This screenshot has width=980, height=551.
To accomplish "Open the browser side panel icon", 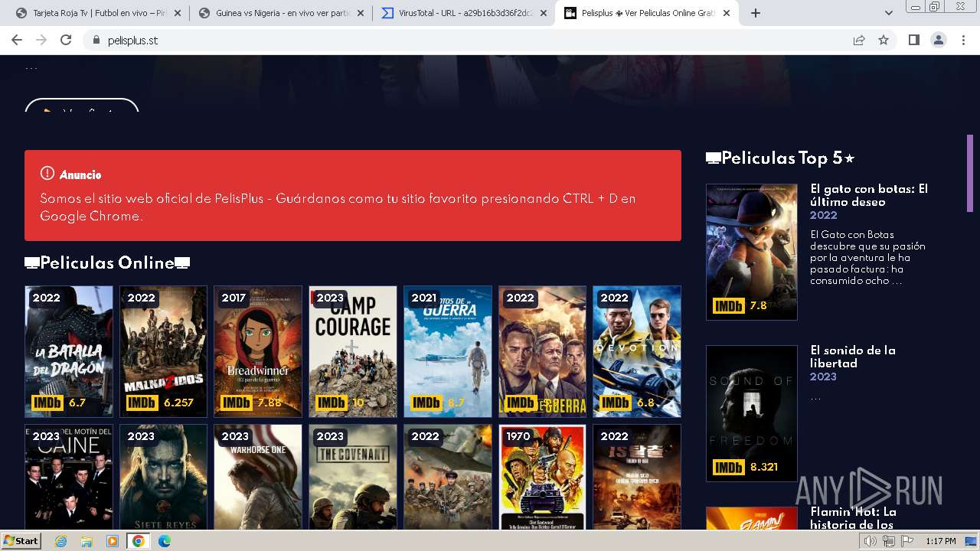I will click(913, 40).
